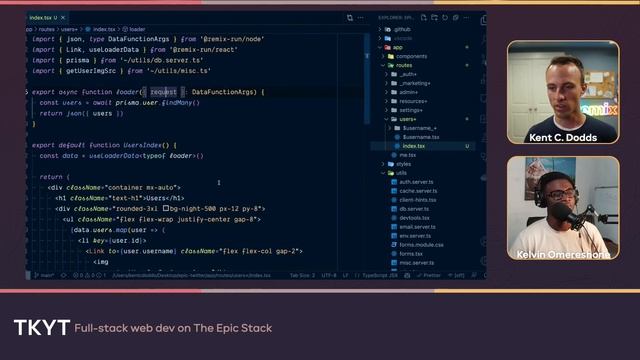Click the me.tsx React file icon
Viewport: 640px width, 360px height.
point(394,155)
